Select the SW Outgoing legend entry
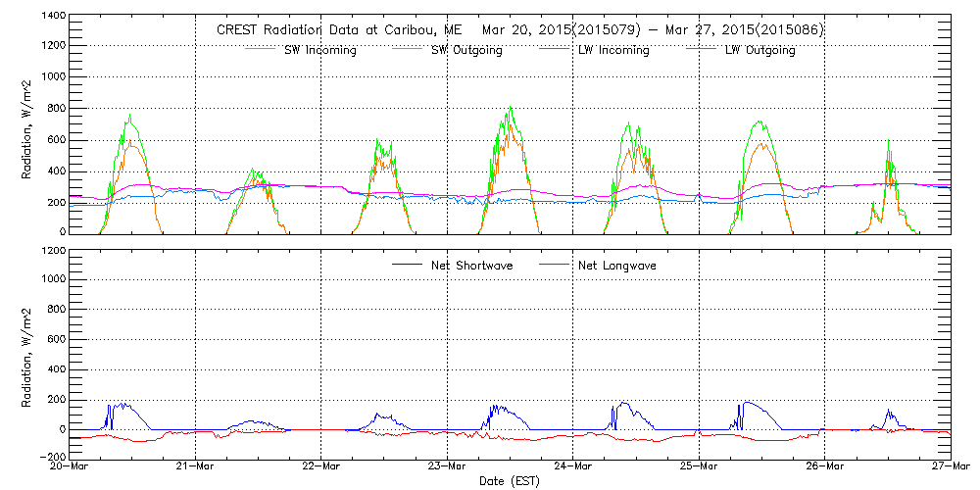 [466, 51]
